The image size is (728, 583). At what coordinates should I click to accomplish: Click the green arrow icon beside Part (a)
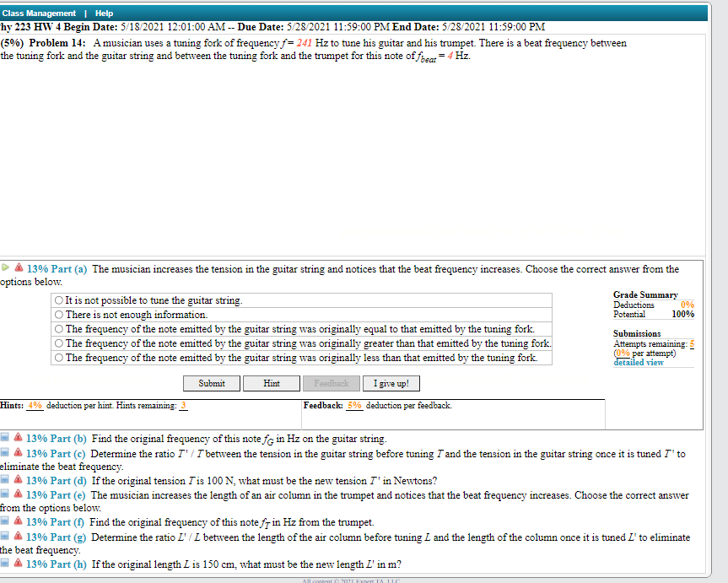pyautogui.click(x=5, y=268)
